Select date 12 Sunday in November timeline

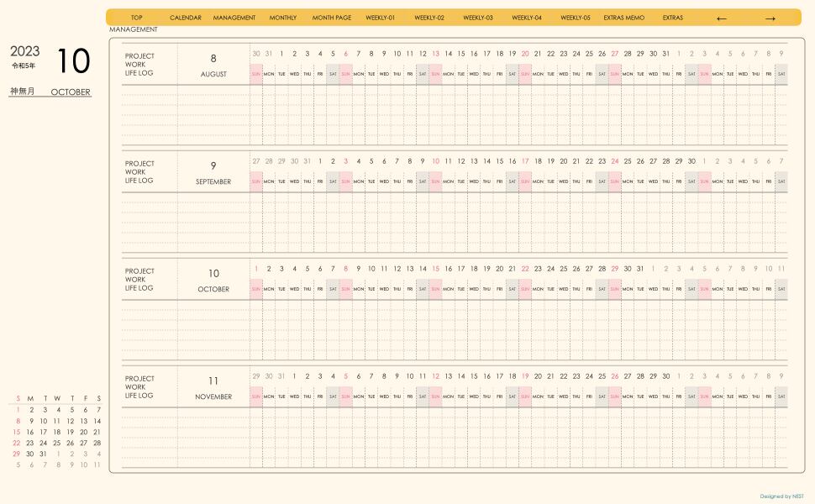tap(435, 376)
